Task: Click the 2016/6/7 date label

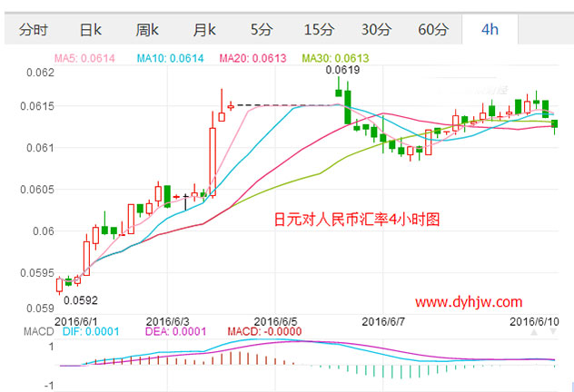Action: [383, 322]
